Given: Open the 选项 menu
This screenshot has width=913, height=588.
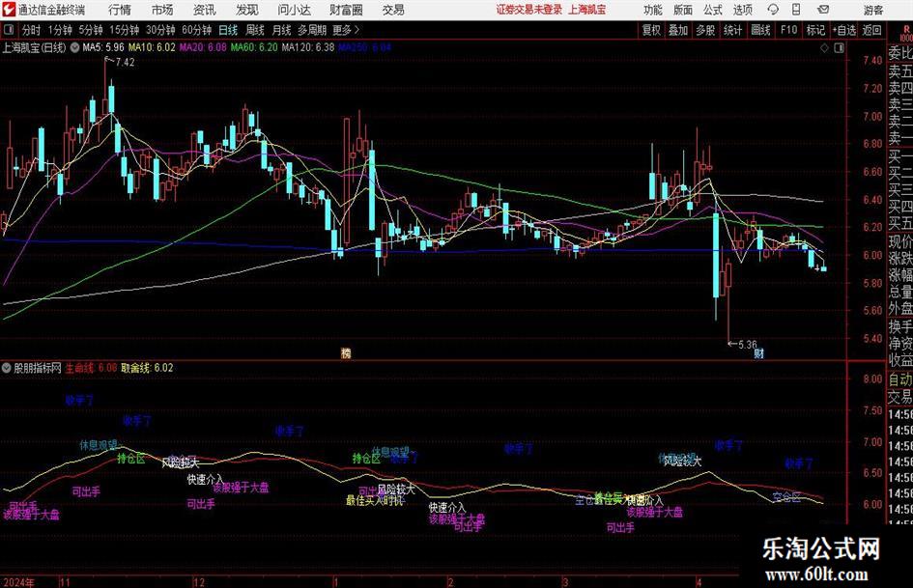Looking at the screenshot, I should pyautogui.click(x=743, y=10).
